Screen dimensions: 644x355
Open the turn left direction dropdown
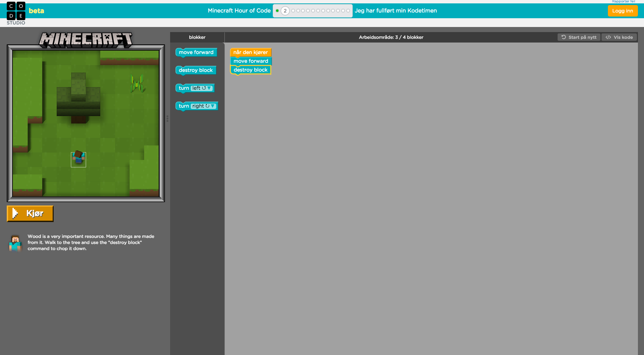202,88
